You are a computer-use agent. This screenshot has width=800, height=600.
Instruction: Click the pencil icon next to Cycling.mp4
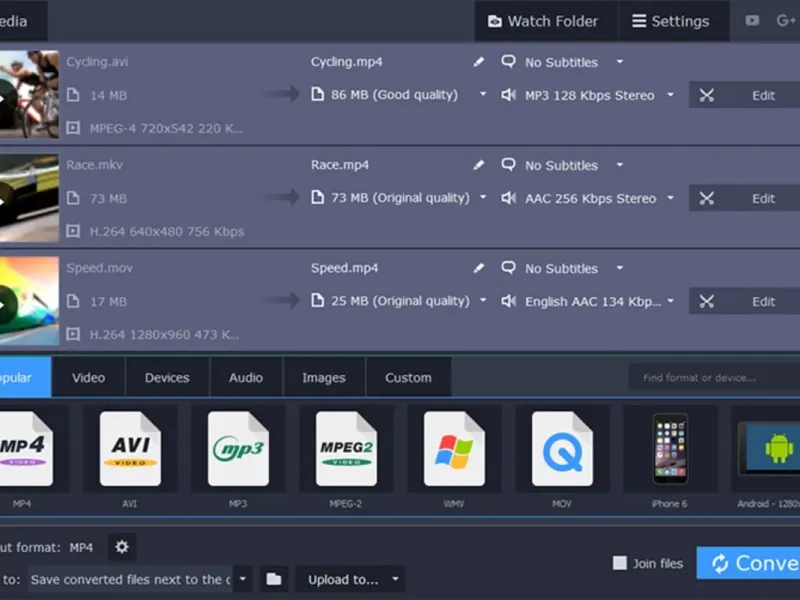tap(478, 62)
